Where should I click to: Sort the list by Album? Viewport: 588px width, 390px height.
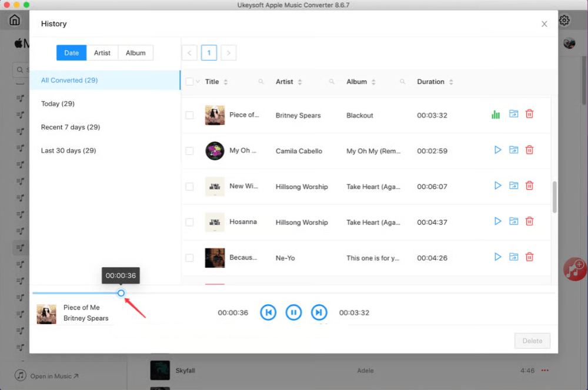tap(373, 82)
